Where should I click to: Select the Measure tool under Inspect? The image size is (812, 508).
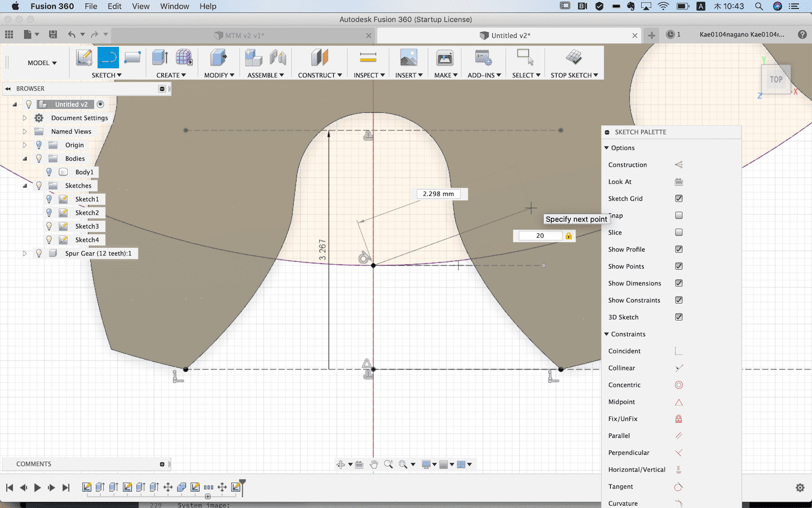tap(368, 58)
